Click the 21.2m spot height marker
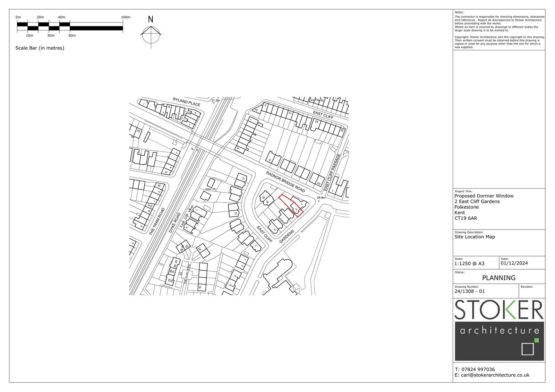This screenshot has width=555, height=392. click(x=215, y=101)
